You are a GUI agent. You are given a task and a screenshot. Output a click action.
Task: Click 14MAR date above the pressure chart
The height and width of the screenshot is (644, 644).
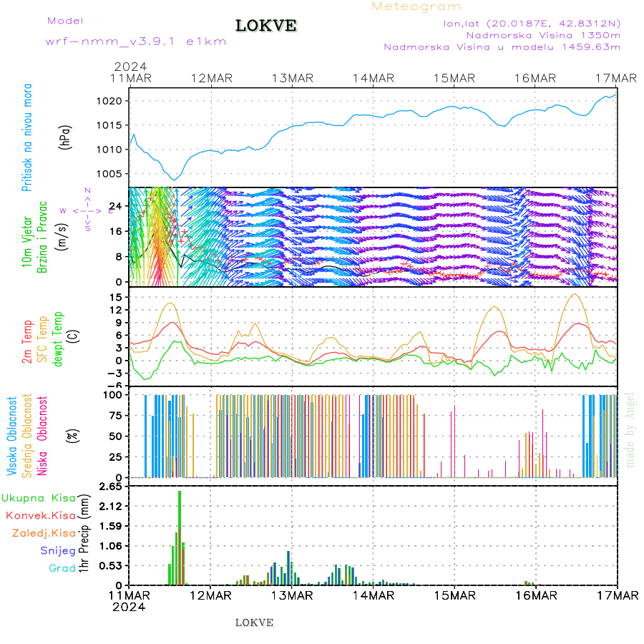(x=374, y=79)
